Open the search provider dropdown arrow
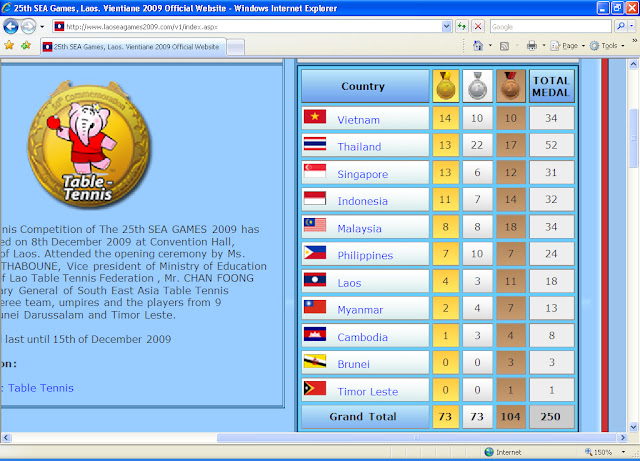Viewport: 640px width, 461px height. (632, 27)
